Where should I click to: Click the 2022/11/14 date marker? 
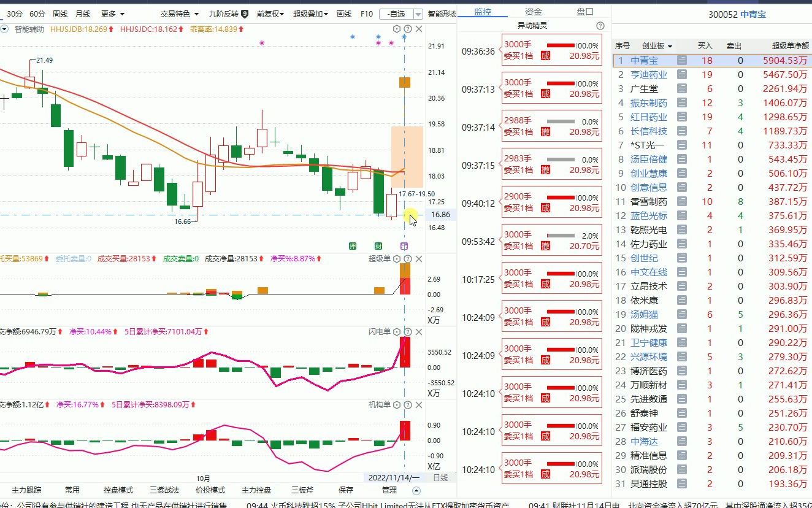(393, 477)
